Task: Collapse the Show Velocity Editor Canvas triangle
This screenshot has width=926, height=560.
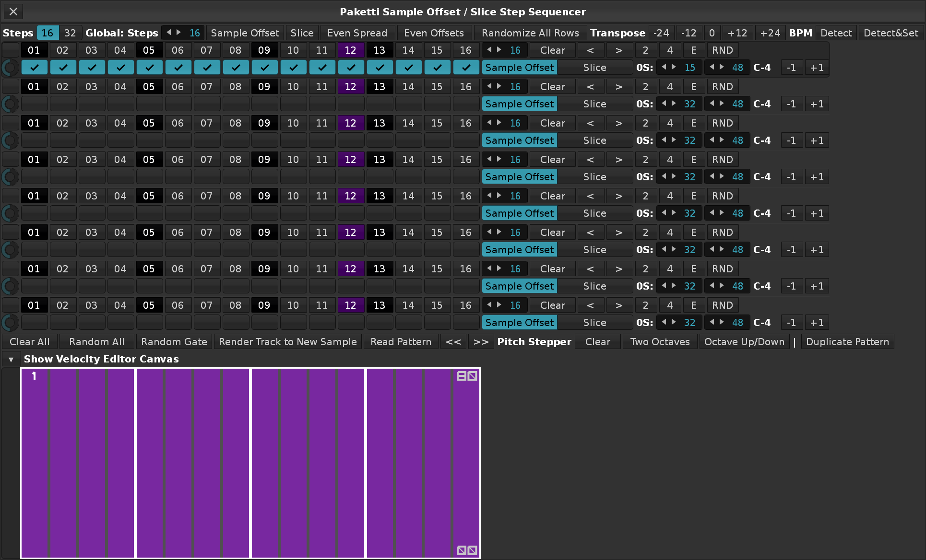Action: click(x=11, y=359)
